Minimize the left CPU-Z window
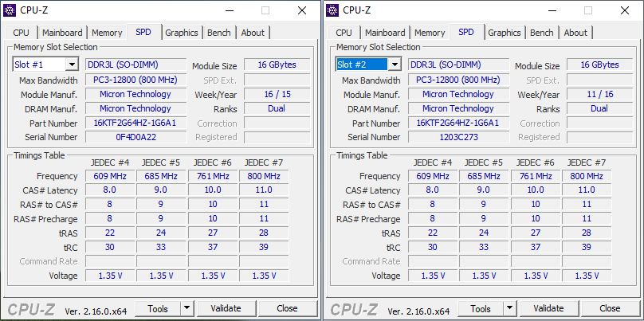The image size is (644, 321). tap(229, 10)
